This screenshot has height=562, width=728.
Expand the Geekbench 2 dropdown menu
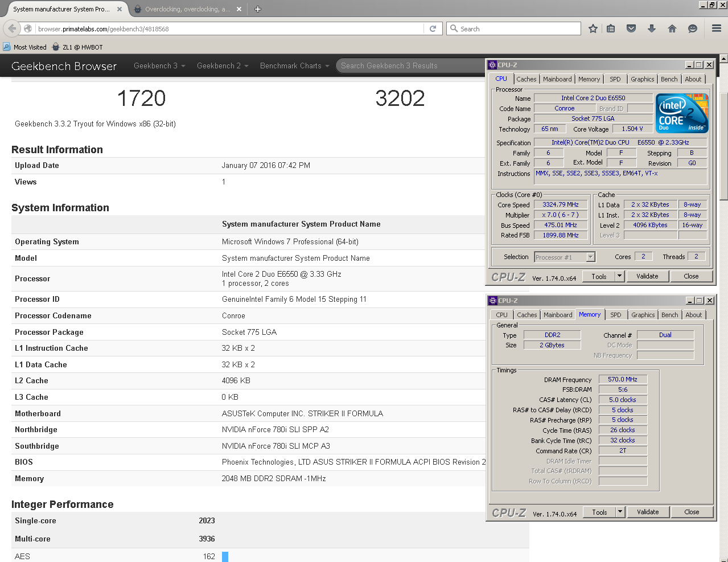(223, 66)
